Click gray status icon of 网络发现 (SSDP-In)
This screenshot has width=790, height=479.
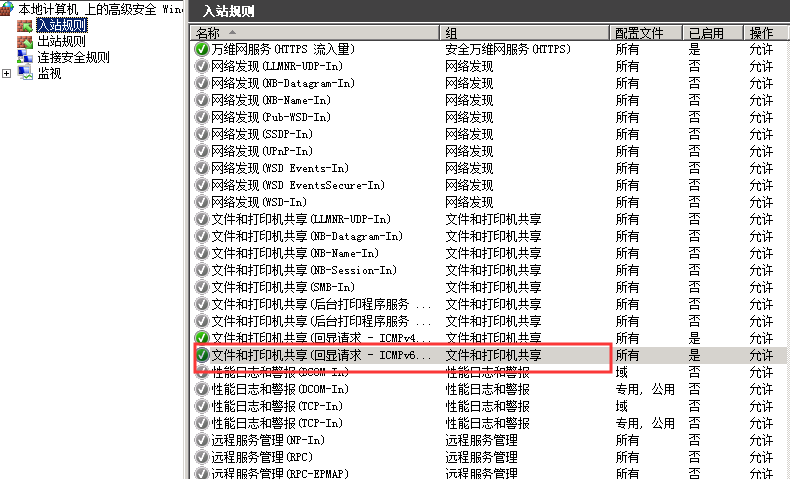coord(202,134)
